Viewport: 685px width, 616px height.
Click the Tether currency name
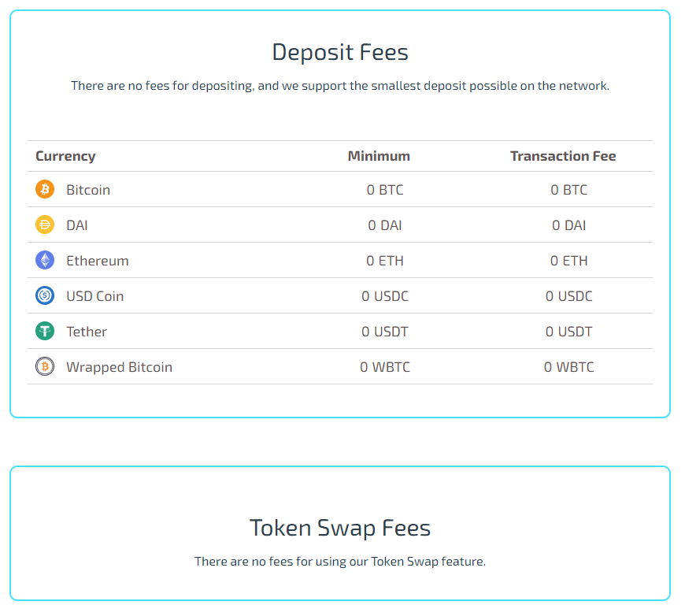(87, 332)
